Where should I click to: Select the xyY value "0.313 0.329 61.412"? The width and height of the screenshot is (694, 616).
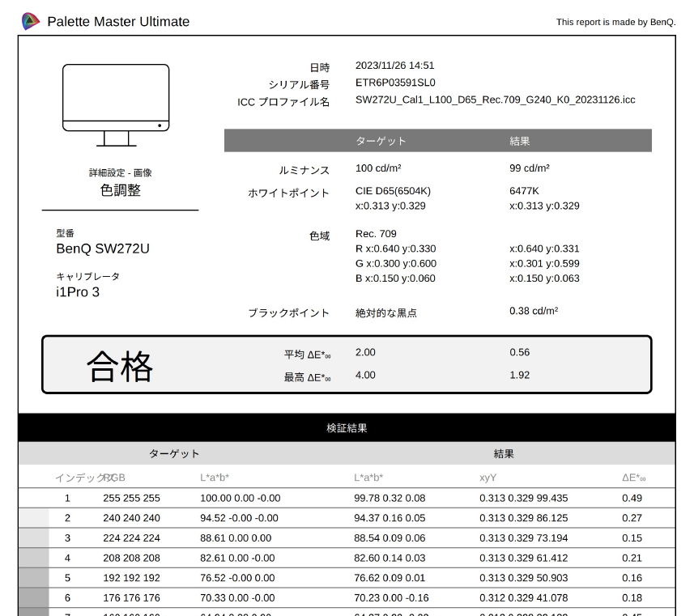click(x=524, y=558)
